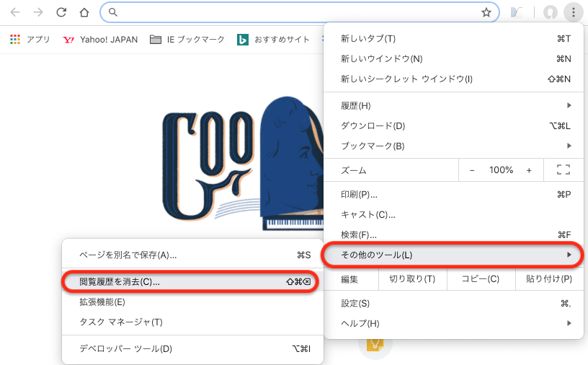Expand the ブックマーク(B) submenu
The height and width of the screenshot is (365, 588).
tap(455, 146)
